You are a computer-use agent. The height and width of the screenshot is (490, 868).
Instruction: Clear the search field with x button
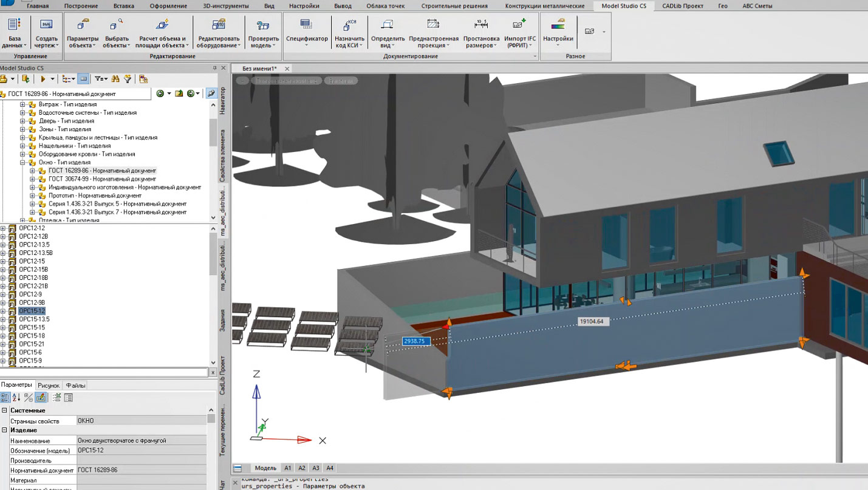click(213, 372)
